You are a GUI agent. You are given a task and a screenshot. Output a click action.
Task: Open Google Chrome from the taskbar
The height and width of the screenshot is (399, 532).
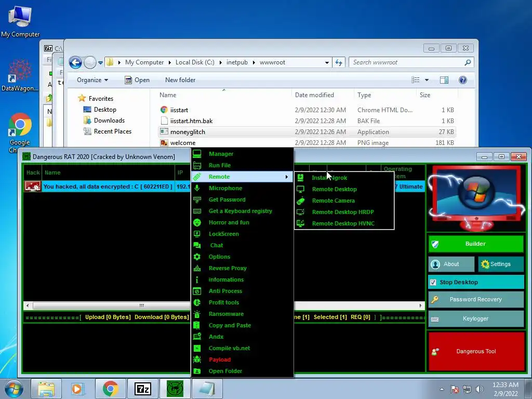110,389
